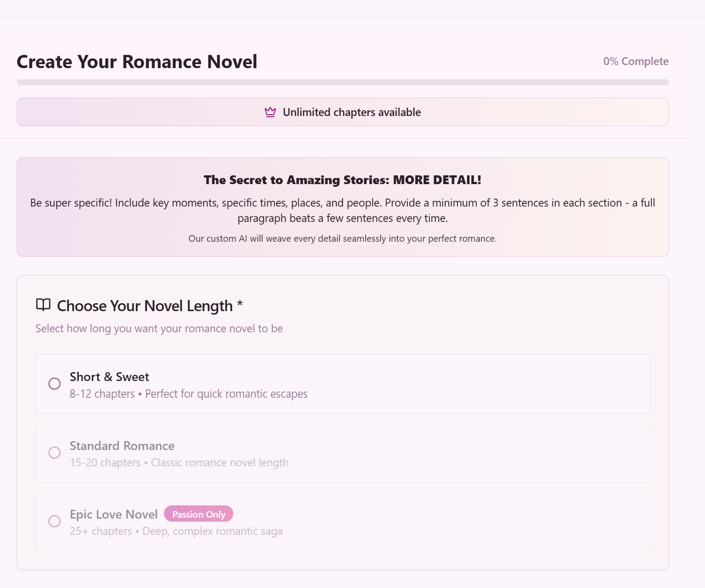
Task: Click the 8-12 chapters description text
Action: point(188,394)
